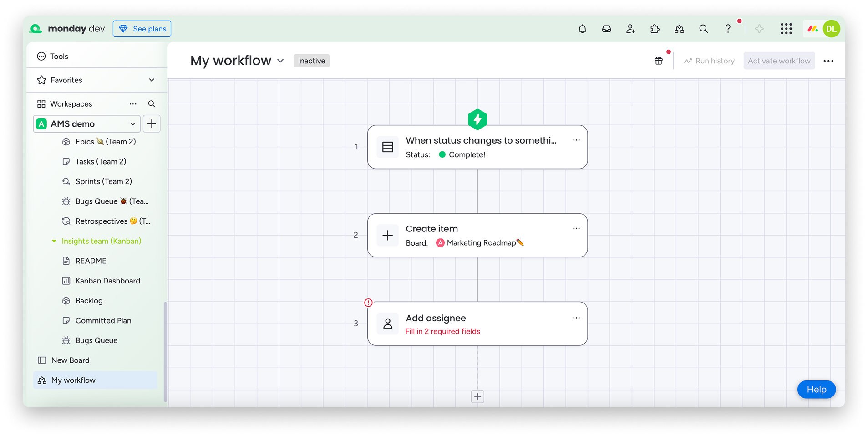Click the green lightning trigger icon
Image resolution: width=868 pixels, height=437 pixels.
477,119
